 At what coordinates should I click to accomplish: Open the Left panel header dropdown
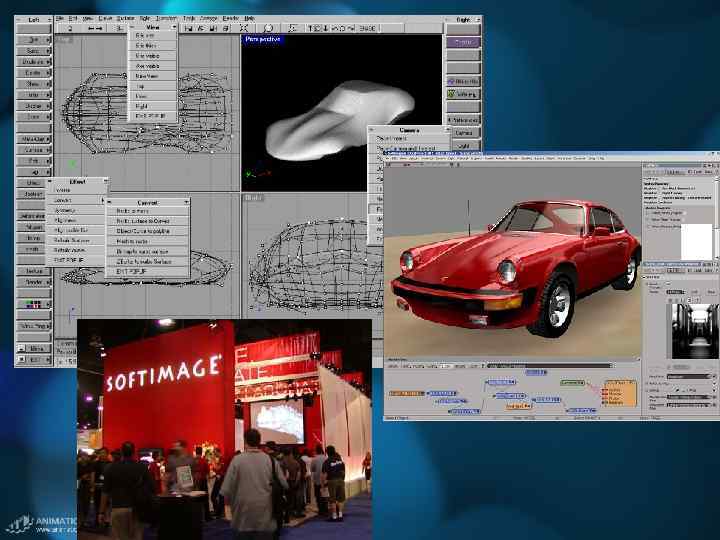tap(48, 20)
